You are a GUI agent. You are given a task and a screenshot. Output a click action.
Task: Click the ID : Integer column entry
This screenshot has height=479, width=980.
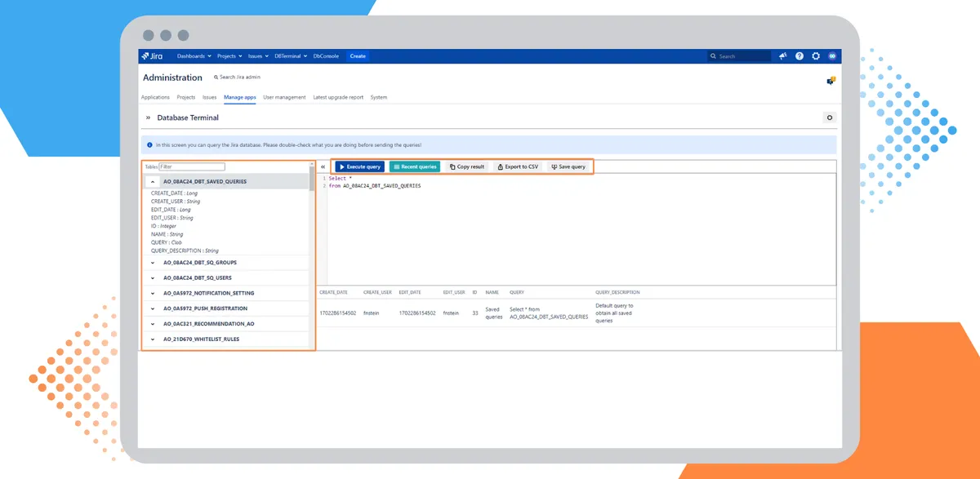pos(163,226)
